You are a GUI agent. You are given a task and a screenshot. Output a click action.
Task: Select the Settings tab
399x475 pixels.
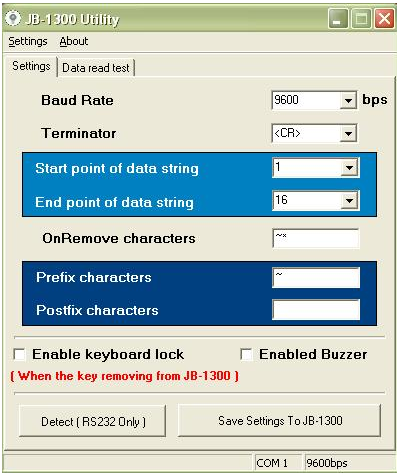[x=31, y=66]
